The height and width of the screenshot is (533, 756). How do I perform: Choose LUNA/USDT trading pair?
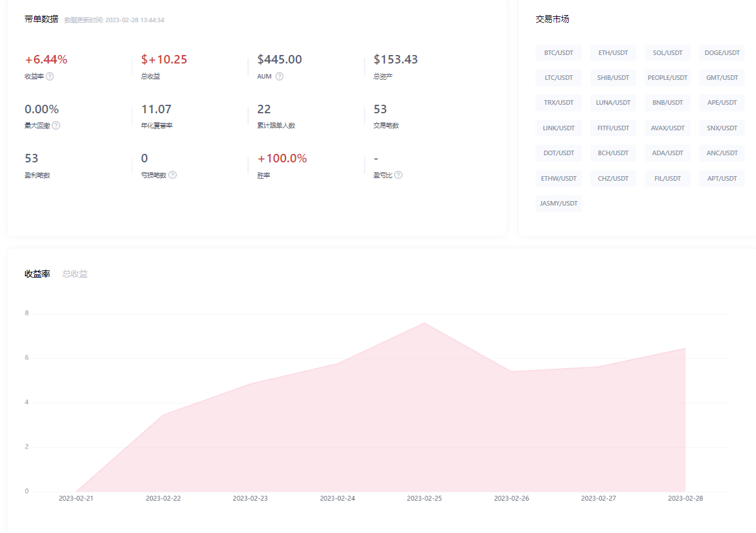tap(613, 103)
